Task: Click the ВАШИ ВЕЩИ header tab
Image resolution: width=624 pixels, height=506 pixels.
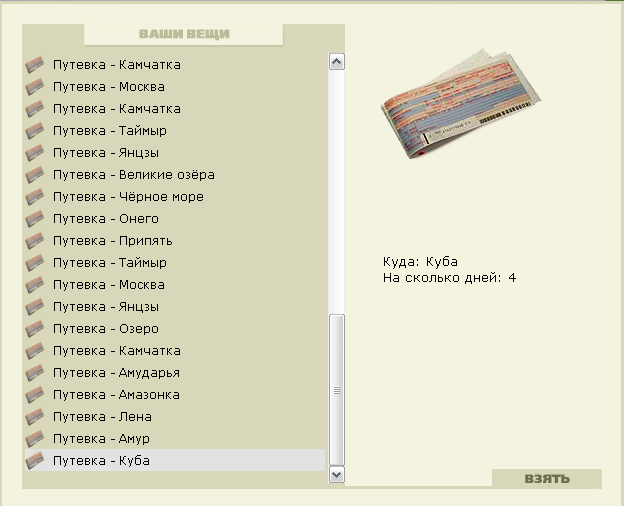Action: coord(184,34)
